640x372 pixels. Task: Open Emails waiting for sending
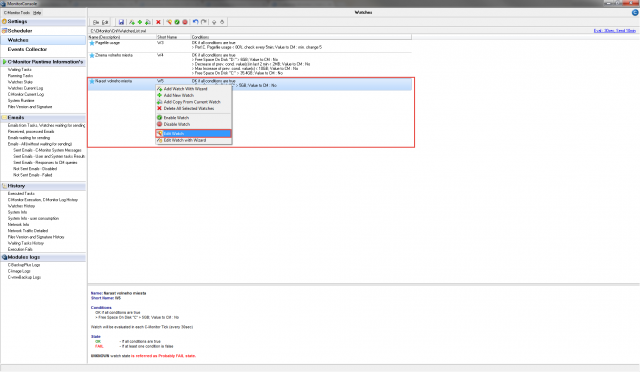[x=29, y=138]
